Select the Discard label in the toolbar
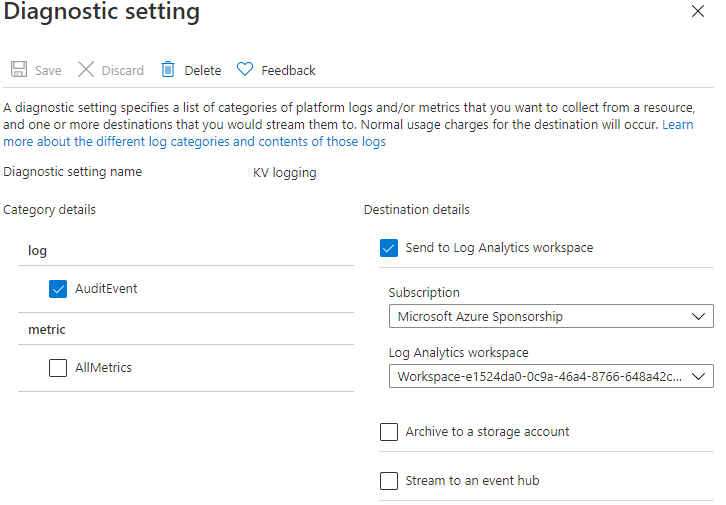The image size is (726, 505). 122,71
